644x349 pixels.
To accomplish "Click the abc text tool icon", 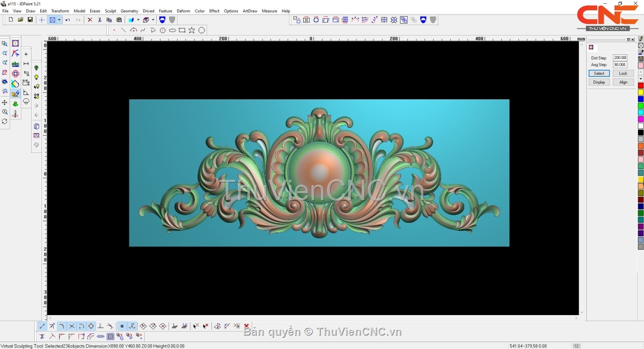I will [x=15, y=63].
